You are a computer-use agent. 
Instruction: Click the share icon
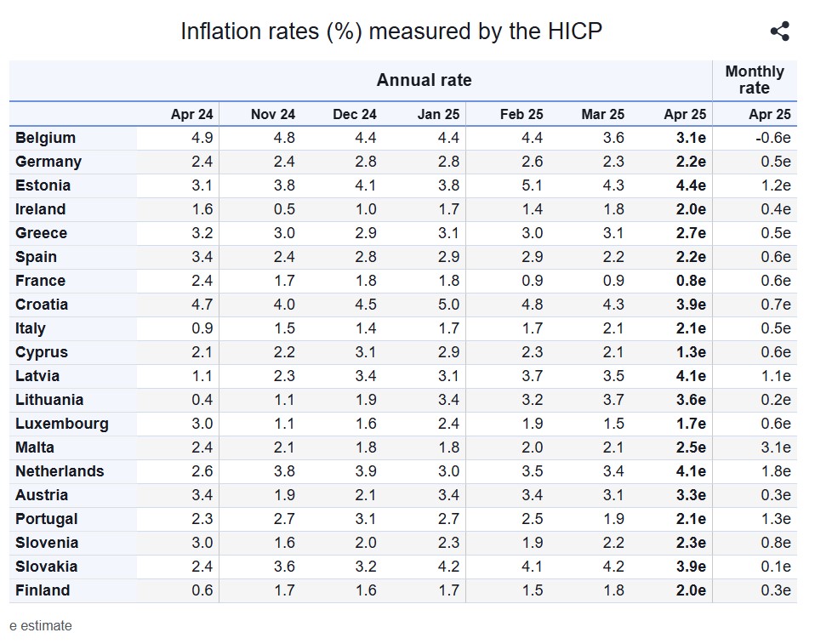click(x=779, y=31)
